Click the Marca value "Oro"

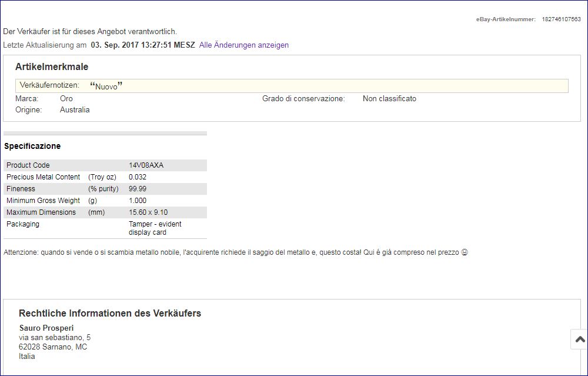click(x=66, y=99)
